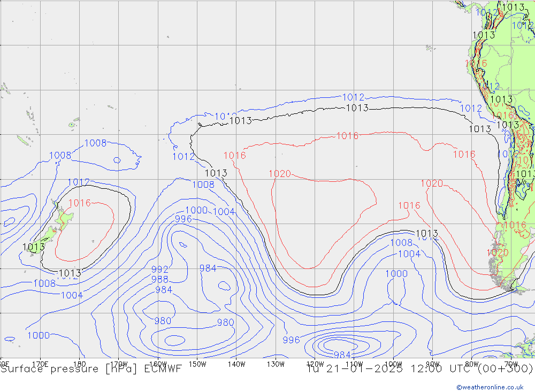The height and width of the screenshot is (392, 535).
Task: Select the 140W longitude axis label
Action: [236, 364]
